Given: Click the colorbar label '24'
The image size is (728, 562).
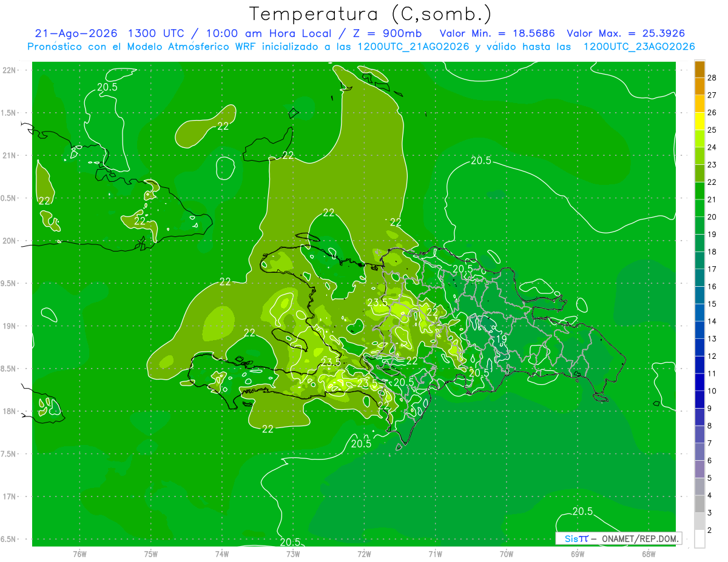Looking at the screenshot, I should [712, 147].
